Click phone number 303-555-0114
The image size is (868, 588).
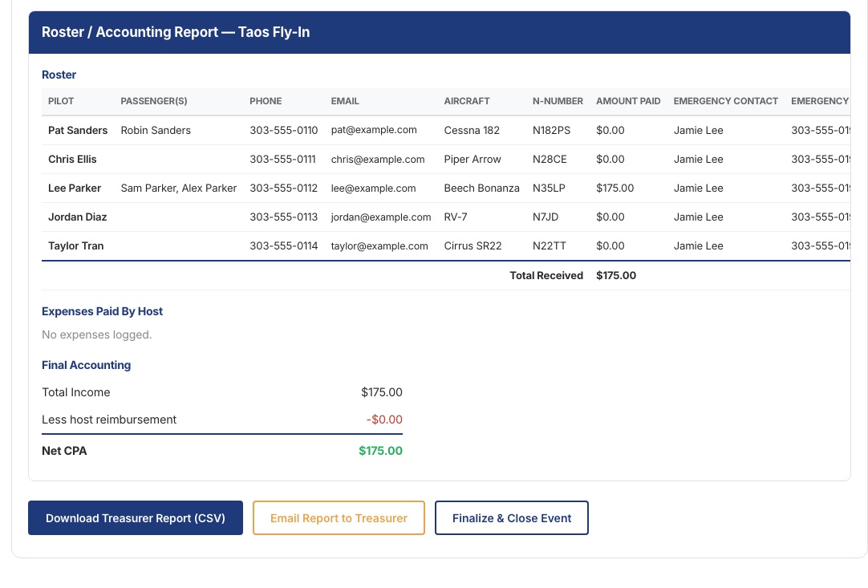[283, 245]
